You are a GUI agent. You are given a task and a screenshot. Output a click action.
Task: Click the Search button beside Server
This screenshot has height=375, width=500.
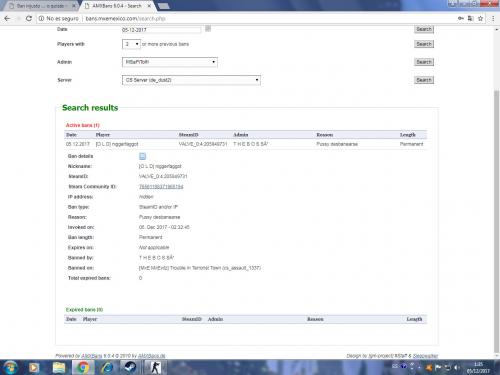(x=424, y=80)
